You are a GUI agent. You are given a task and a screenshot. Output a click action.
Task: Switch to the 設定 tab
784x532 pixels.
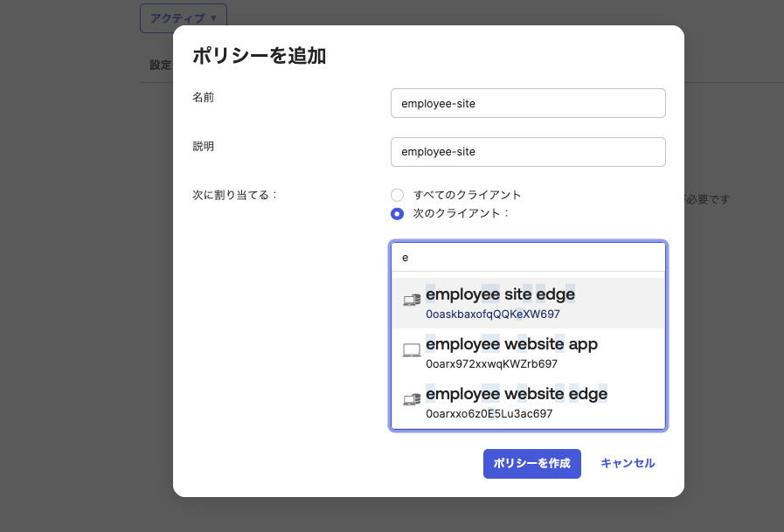(x=162, y=63)
